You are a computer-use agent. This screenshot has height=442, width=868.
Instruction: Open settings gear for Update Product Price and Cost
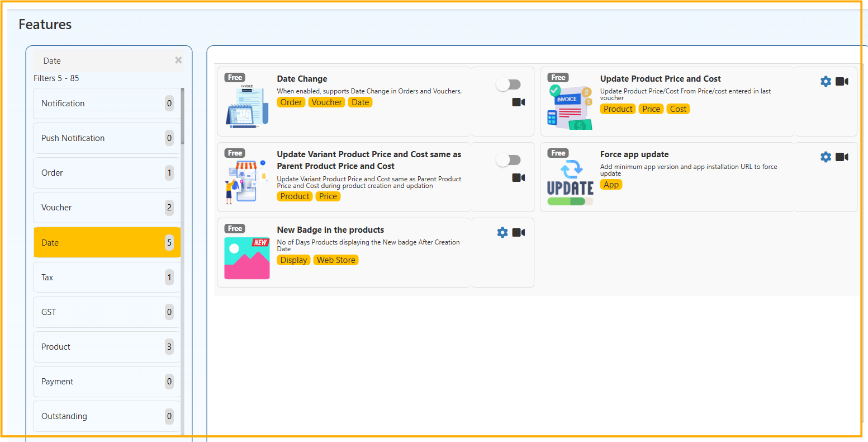826,82
